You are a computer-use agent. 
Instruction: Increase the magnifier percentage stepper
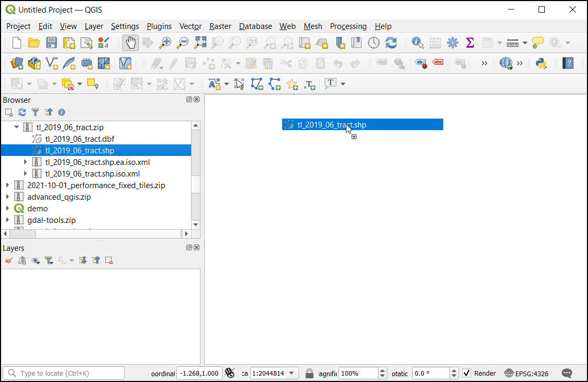383,370
